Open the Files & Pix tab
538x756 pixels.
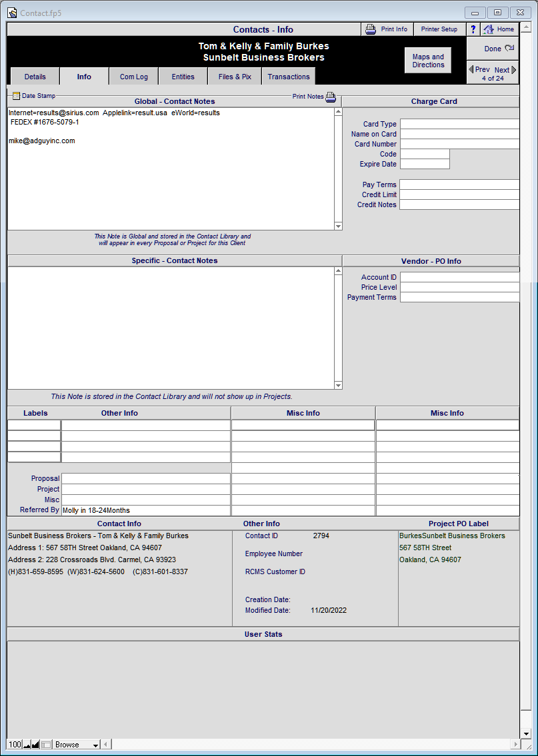[x=235, y=77]
